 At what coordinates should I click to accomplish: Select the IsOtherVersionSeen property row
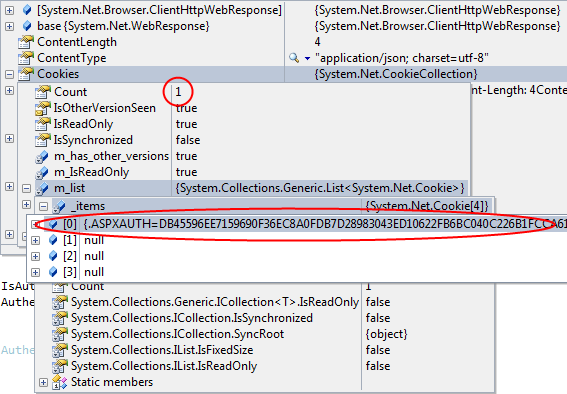253,108
